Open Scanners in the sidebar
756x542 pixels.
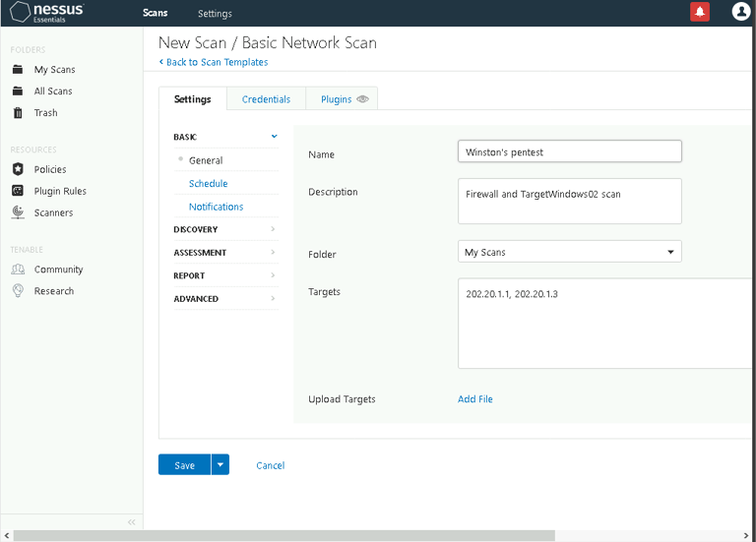click(x=53, y=212)
